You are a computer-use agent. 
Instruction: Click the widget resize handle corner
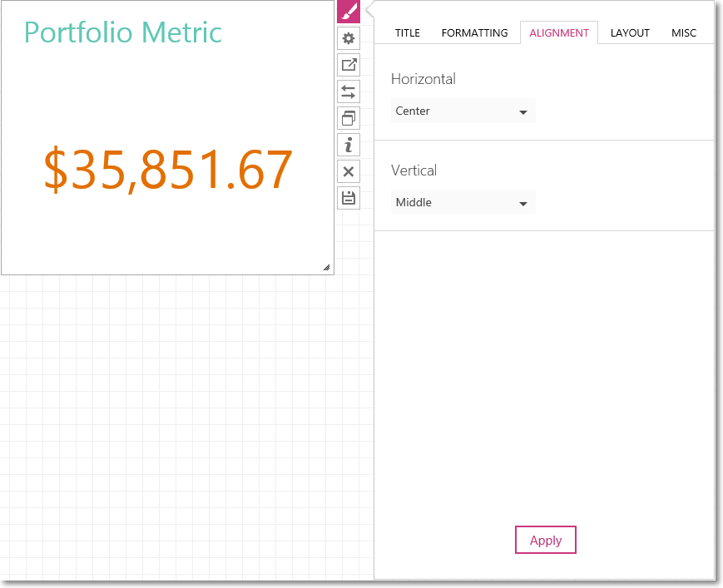point(326,267)
